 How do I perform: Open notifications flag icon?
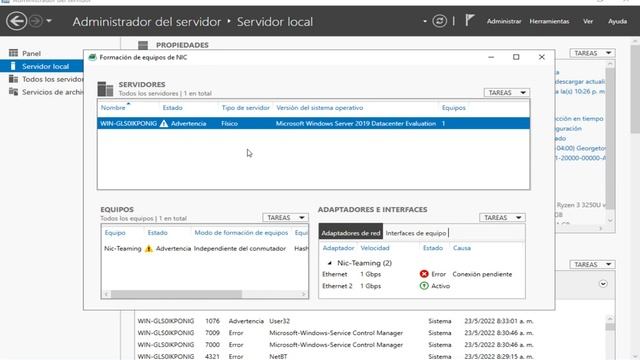click(470, 20)
